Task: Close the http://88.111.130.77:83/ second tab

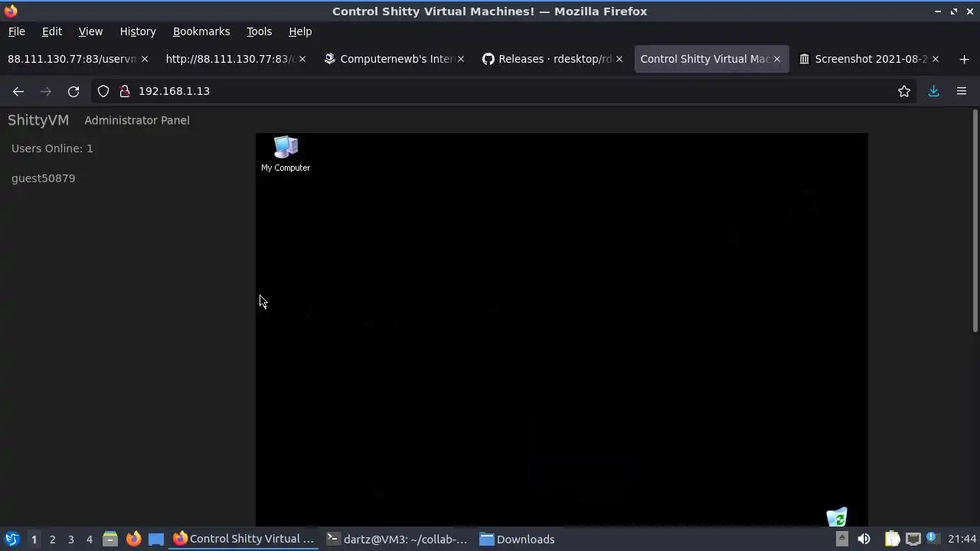Action: tap(302, 59)
